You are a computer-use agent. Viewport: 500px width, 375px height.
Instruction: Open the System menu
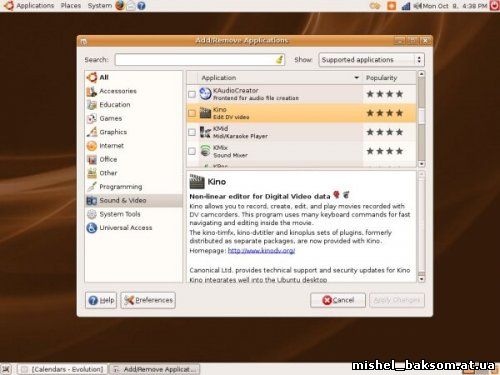(100, 6)
